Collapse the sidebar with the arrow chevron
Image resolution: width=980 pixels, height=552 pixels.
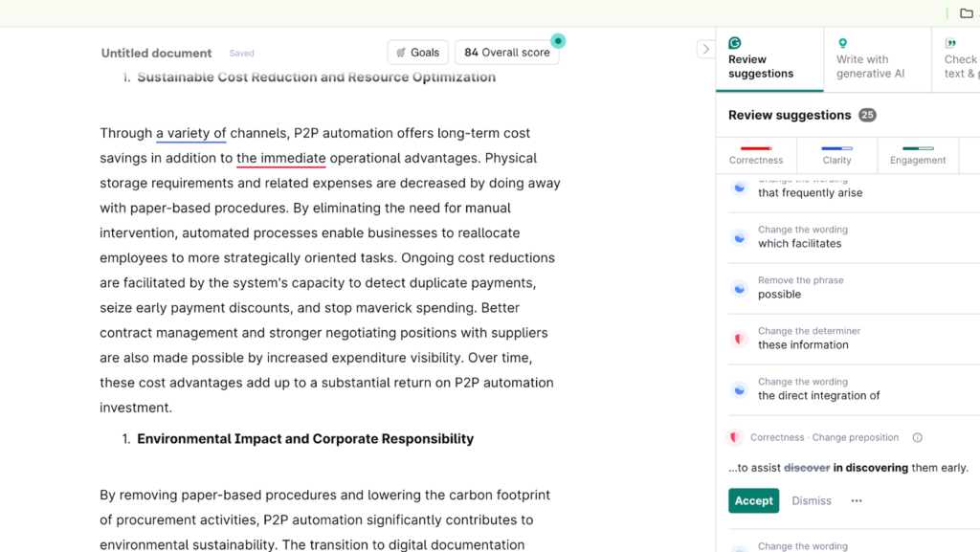(705, 50)
